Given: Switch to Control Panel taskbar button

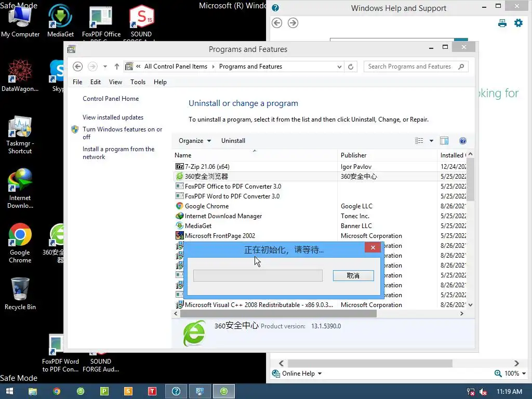Looking at the screenshot, I should (x=200, y=391).
